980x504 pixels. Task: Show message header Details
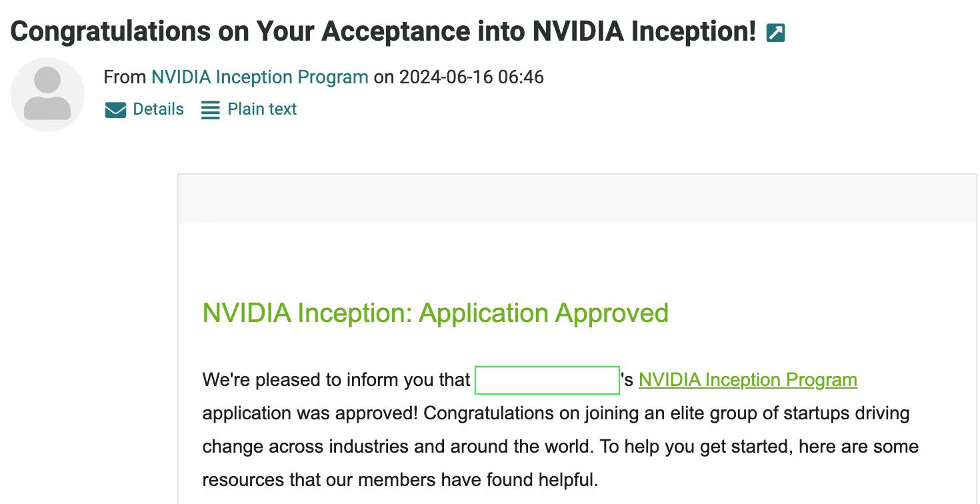[158, 109]
